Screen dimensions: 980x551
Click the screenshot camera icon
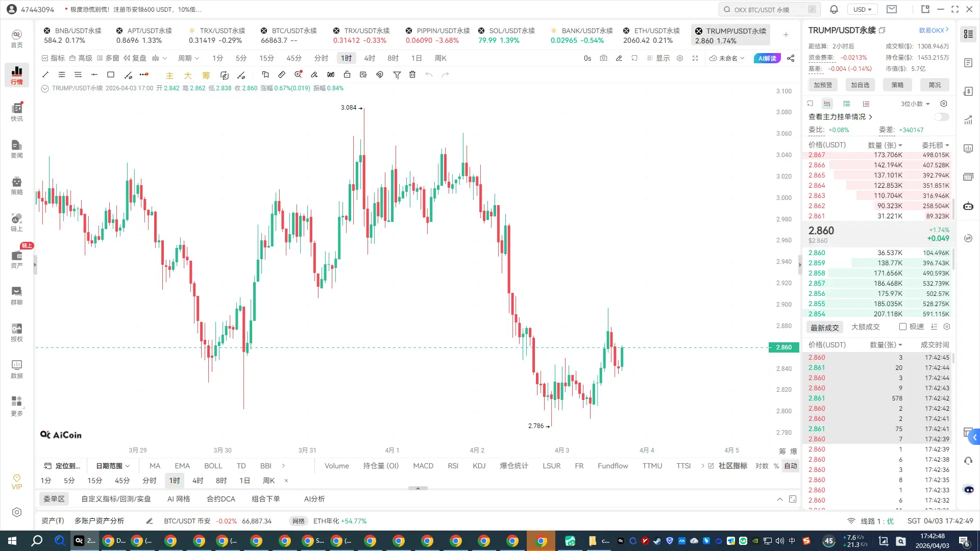[x=603, y=58]
